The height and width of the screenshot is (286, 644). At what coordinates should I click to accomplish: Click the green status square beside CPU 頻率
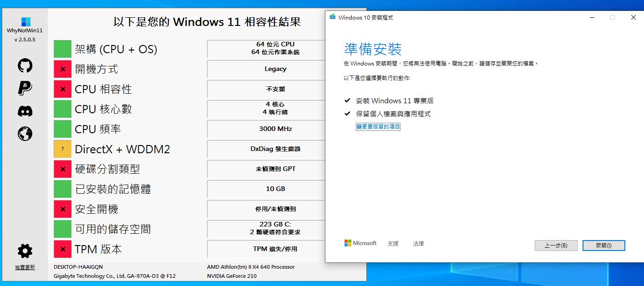(x=62, y=129)
